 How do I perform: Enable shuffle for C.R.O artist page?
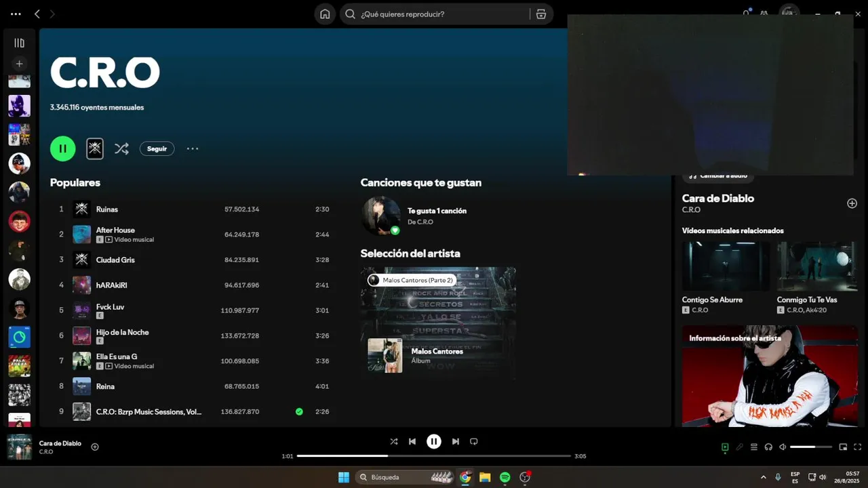(121, 148)
